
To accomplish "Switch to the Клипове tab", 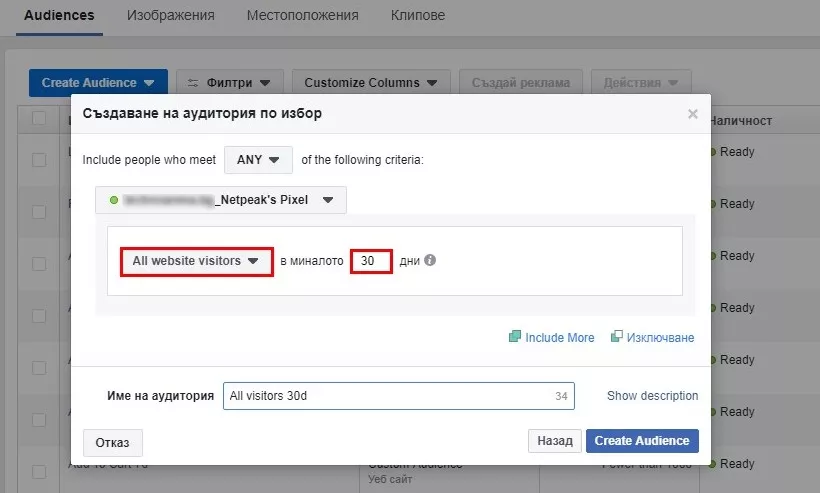I will pos(418,15).
